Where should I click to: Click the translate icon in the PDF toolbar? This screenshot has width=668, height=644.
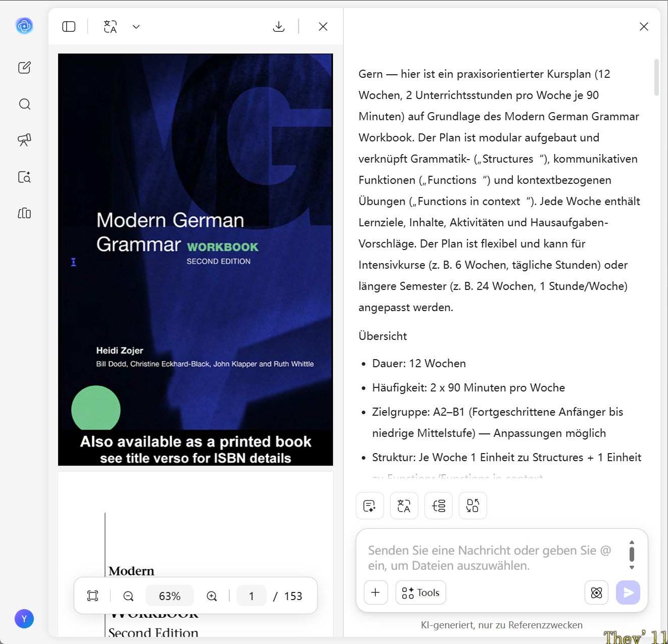[110, 27]
